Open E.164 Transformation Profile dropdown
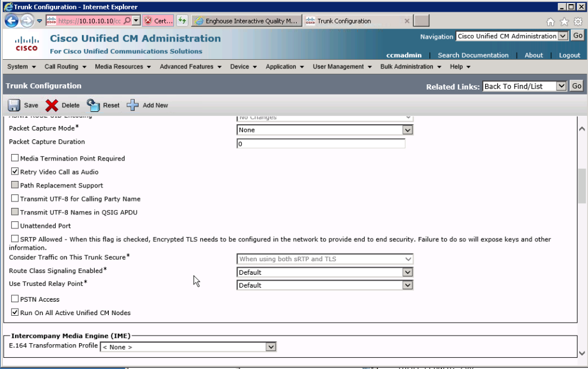 coord(188,347)
